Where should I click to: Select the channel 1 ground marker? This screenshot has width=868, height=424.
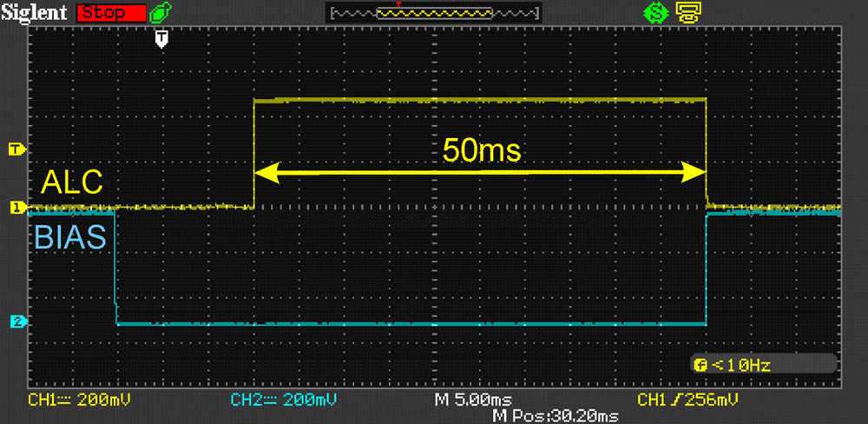click(15, 208)
